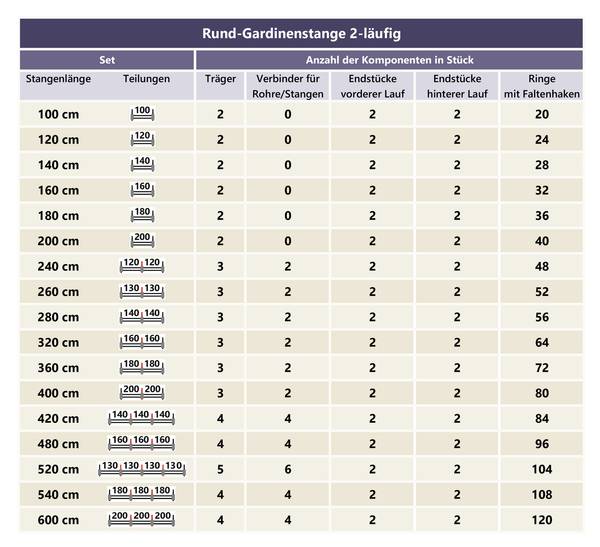Click rings value '24' in 120 cm row
The image size is (600, 547).
542,139
